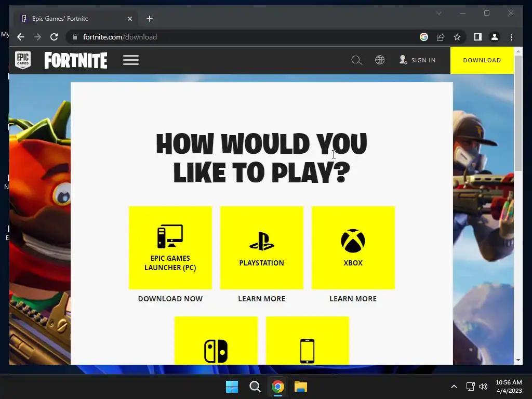Viewport: 532px width, 399px height.
Task: Click the yellow Download button in header
Action: click(482, 60)
